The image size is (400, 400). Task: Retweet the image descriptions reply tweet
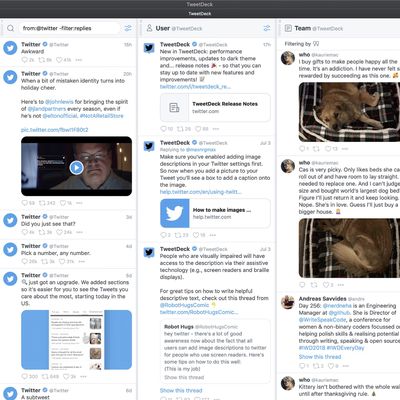[x=178, y=235]
